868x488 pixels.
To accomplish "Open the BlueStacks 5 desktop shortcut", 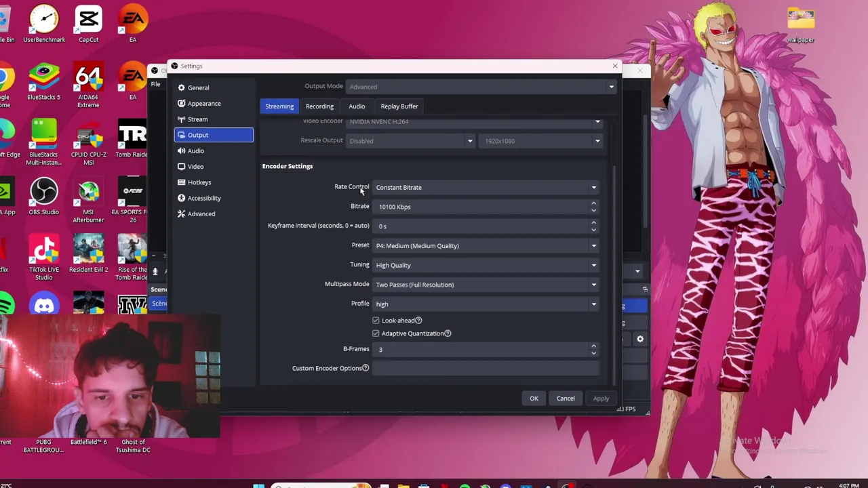I will 44,81.
